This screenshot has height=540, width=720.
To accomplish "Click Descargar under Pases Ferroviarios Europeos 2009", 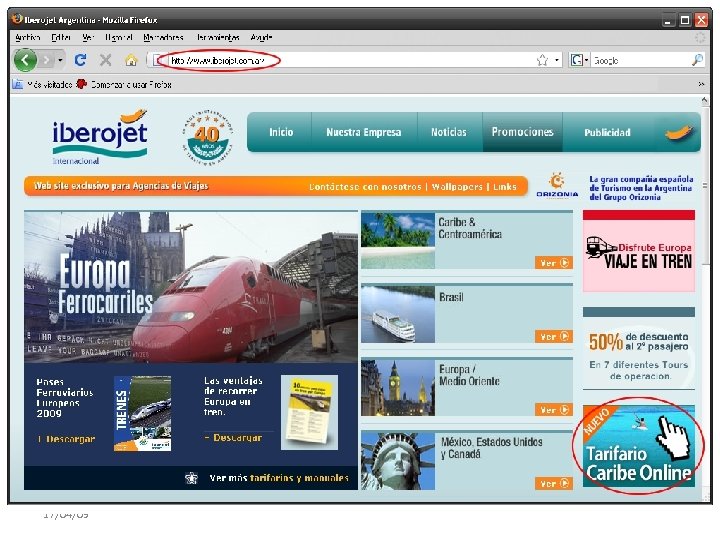I will (x=67, y=439).
